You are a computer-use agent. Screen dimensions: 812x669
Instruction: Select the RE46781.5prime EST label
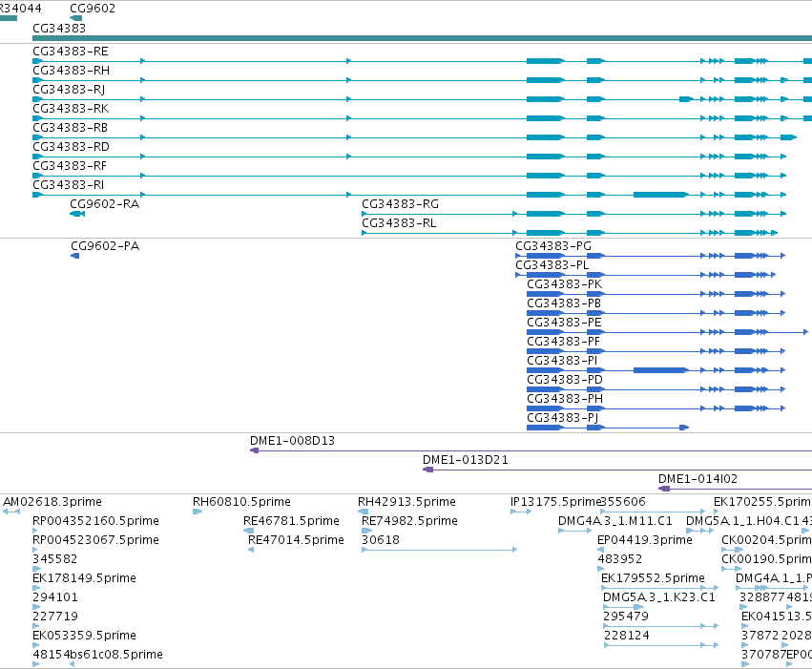[291, 521]
